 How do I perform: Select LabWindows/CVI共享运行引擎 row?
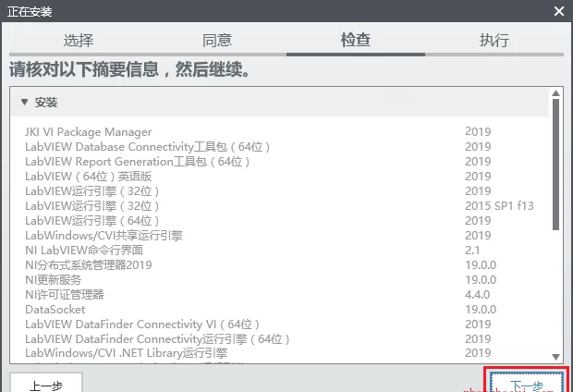point(279,236)
